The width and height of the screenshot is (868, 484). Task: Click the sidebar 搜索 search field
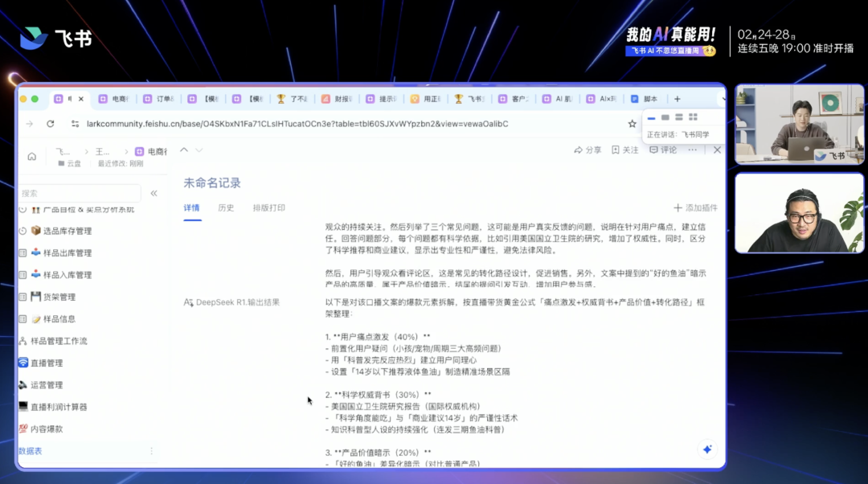[x=80, y=193]
